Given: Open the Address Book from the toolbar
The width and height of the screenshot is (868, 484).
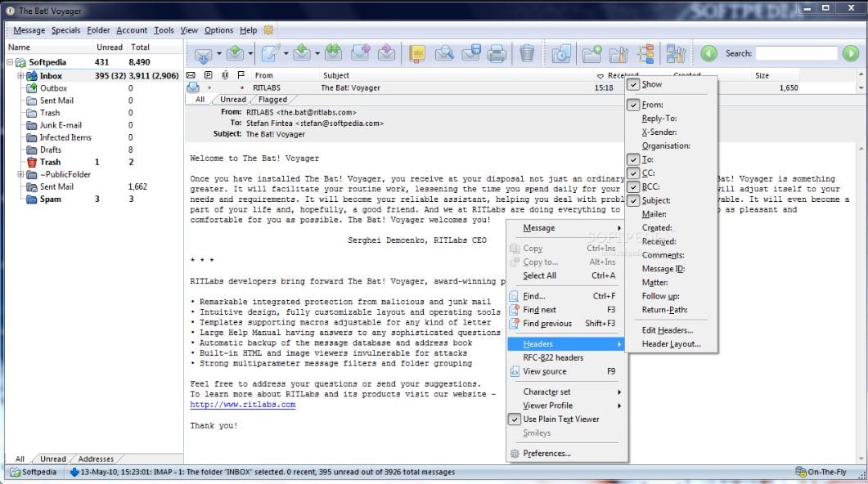Looking at the screenshot, I should [x=417, y=54].
